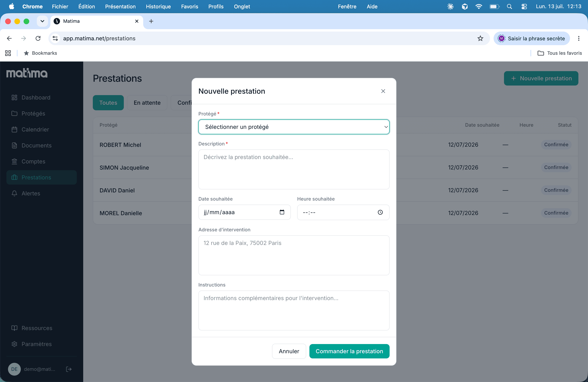Open the time picker clock icon
The width and height of the screenshot is (588, 382).
pos(380,212)
